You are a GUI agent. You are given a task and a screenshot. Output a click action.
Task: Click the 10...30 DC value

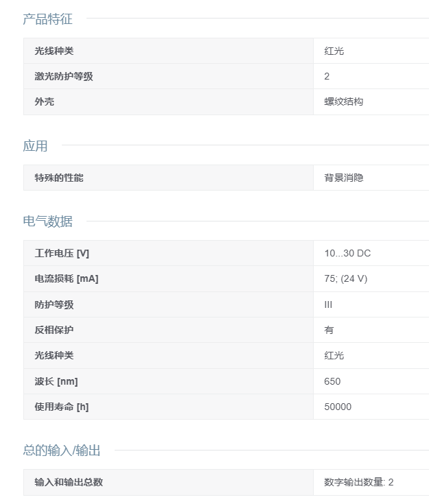coord(347,253)
